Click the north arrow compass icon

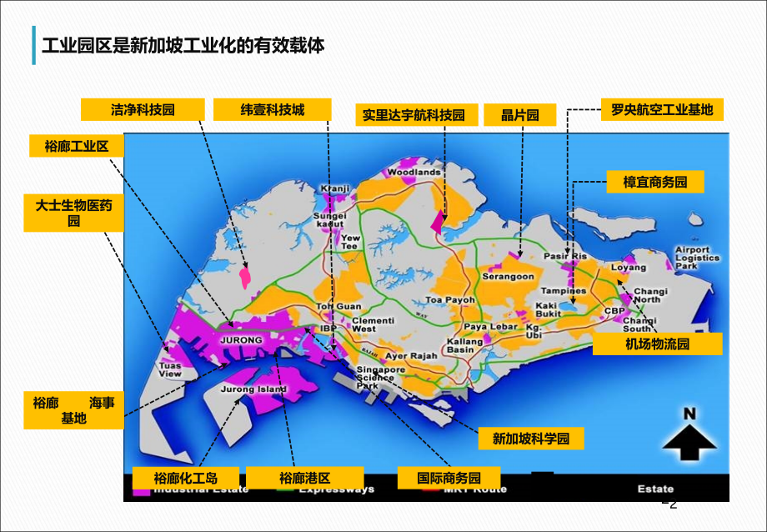click(x=689, y=438)
